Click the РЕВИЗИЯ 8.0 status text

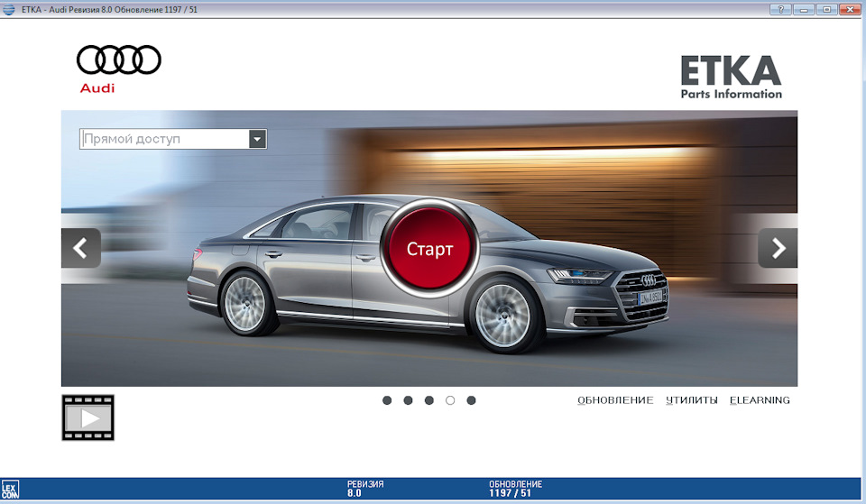(x=365, y=489)
